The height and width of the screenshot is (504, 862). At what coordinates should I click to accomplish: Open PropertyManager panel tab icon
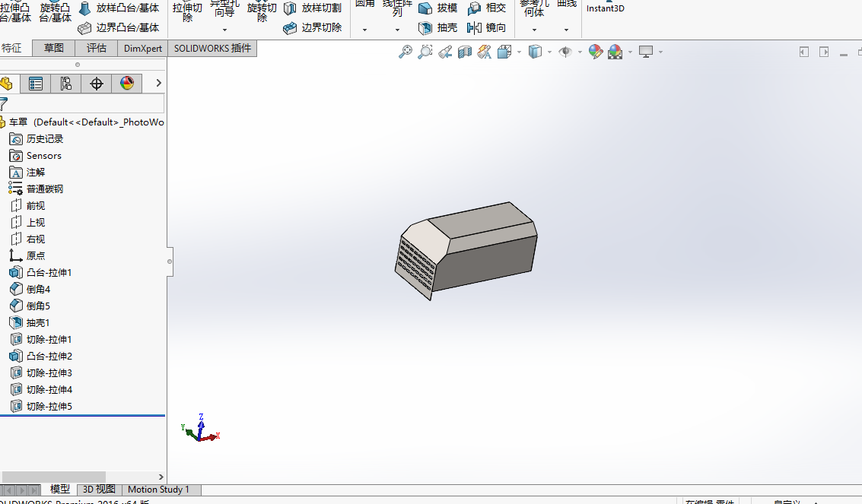tap(36, 84)
